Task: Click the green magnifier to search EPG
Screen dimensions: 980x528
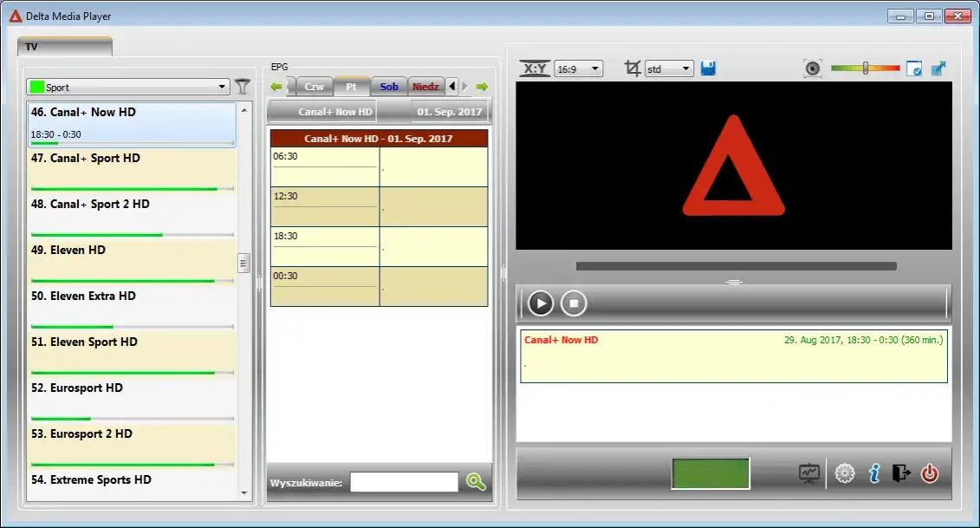Action: [475, 481]
